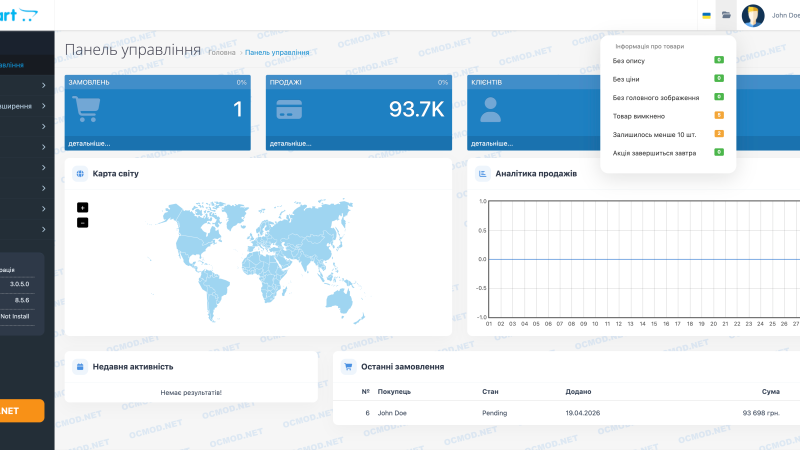
Task: Zoom out on the world map
Action: 83,222
